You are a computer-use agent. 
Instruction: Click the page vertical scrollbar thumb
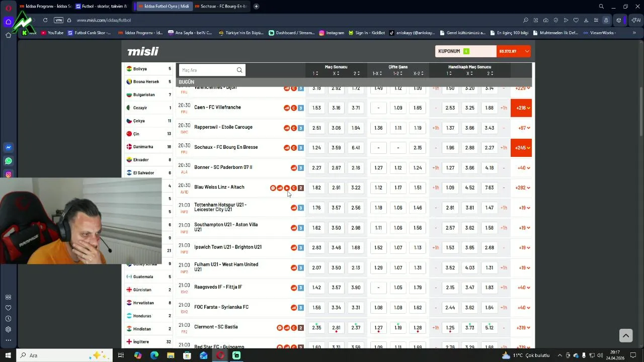point(640,113)
